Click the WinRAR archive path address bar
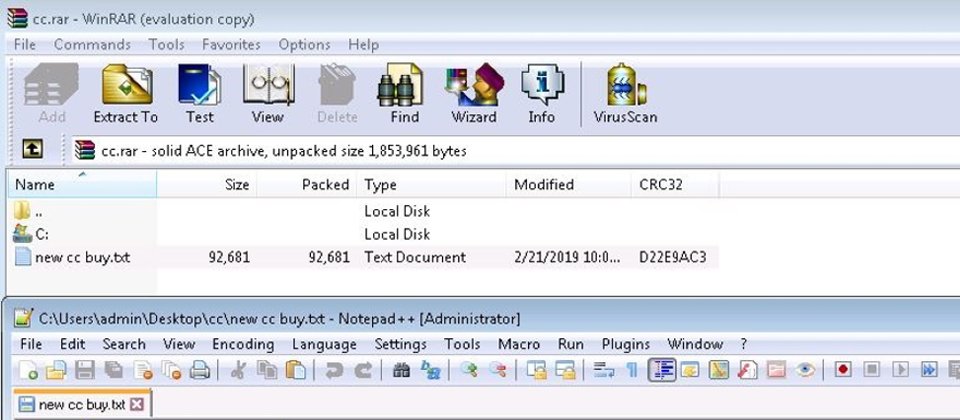Image resolution: width=960 pixels, height=420 pixels. click(x=514, y=151)
